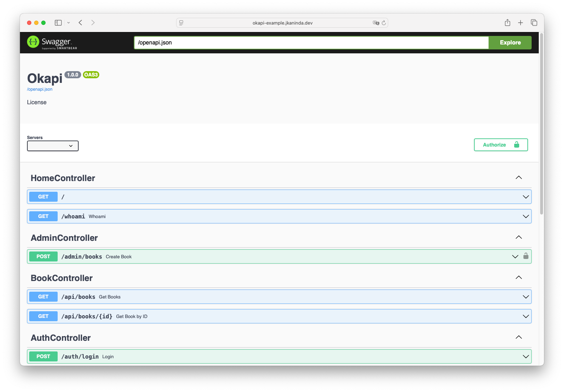Image resolution: width=564 pixels, height=392 pixels.
Task: Click the POST badge of /auth/login
Action: (43, 356)
